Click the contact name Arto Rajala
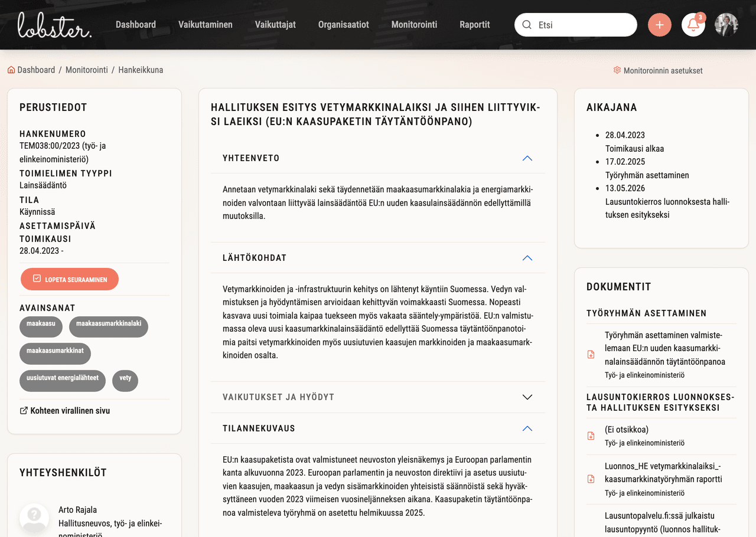Viewport: 756px width, 537px height. point(77,510)
